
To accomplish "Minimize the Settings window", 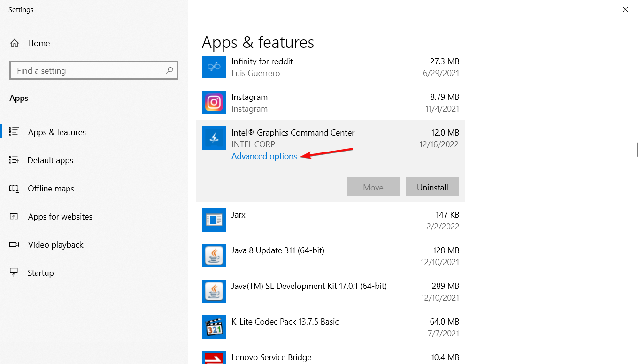I will coord(572,9).
